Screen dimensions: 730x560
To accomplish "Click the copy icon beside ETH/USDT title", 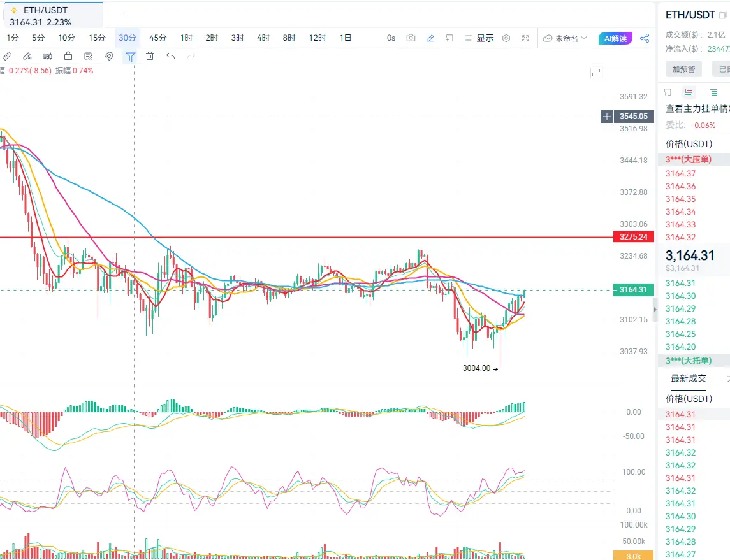I will coord(722,15).
